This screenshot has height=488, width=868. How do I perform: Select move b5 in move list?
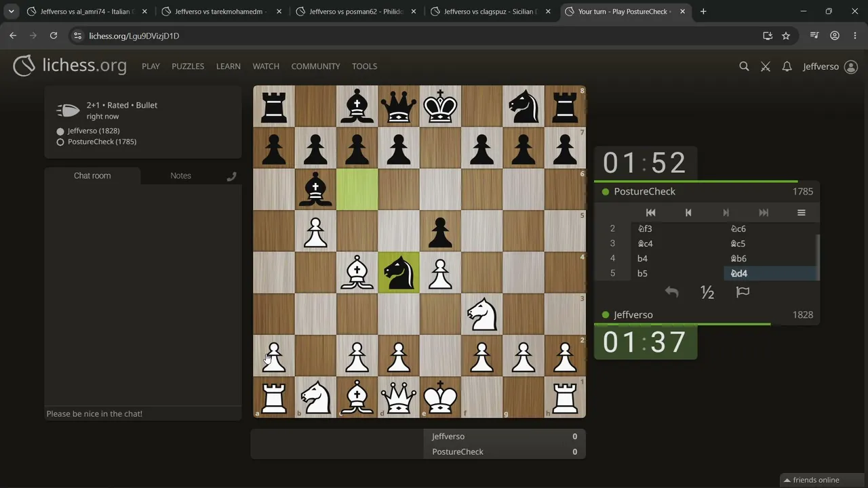[677, 273]
